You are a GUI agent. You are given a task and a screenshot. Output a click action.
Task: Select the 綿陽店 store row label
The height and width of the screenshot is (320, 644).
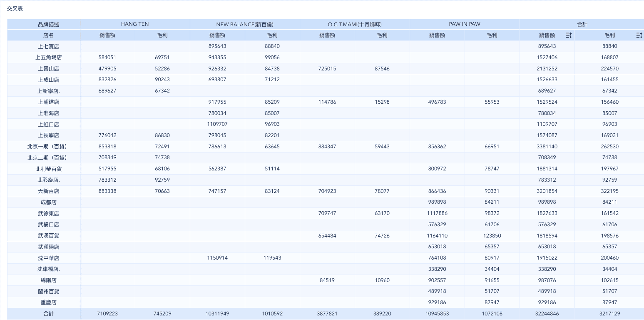click(x=49, y=280)
